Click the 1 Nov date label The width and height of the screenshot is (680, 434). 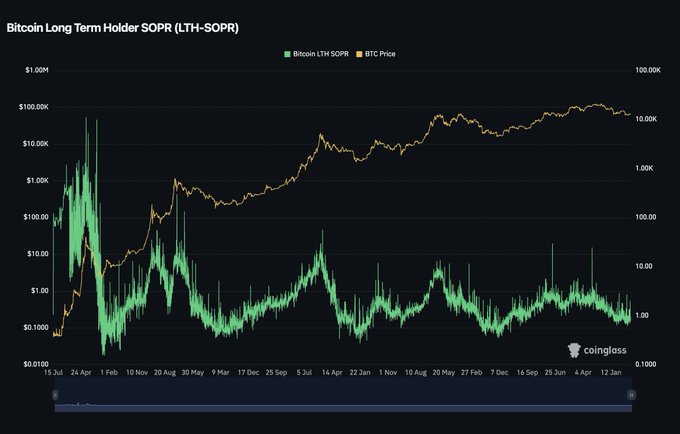[x=388, y=372]
